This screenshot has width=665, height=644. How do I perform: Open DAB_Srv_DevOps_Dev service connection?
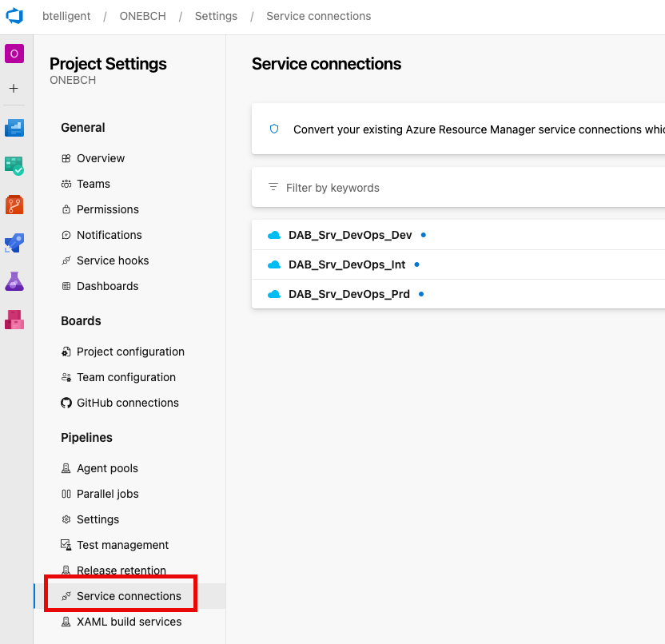tap(350, 235)
